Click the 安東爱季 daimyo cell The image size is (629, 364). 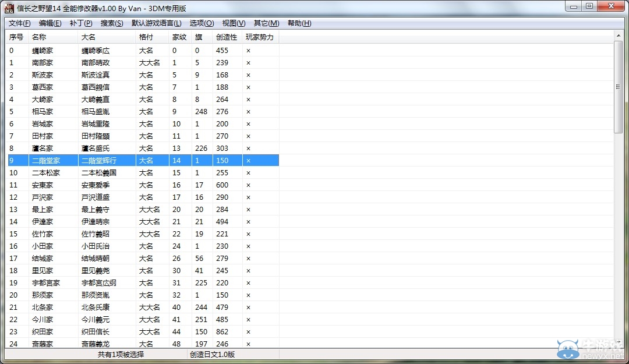coord(96,185)
